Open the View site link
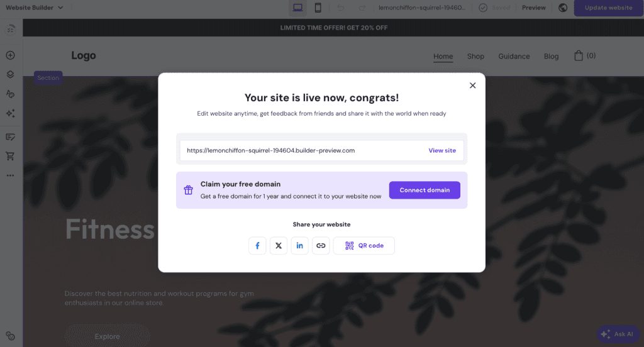 (x=442, y=151)
